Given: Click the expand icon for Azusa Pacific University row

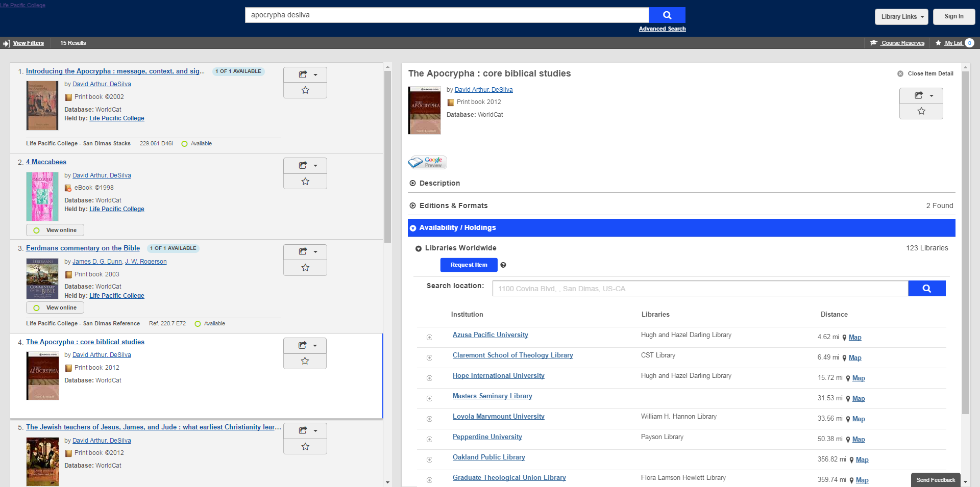Looking at the screenshot, I should pyautogui.click(x=429, y=338).
